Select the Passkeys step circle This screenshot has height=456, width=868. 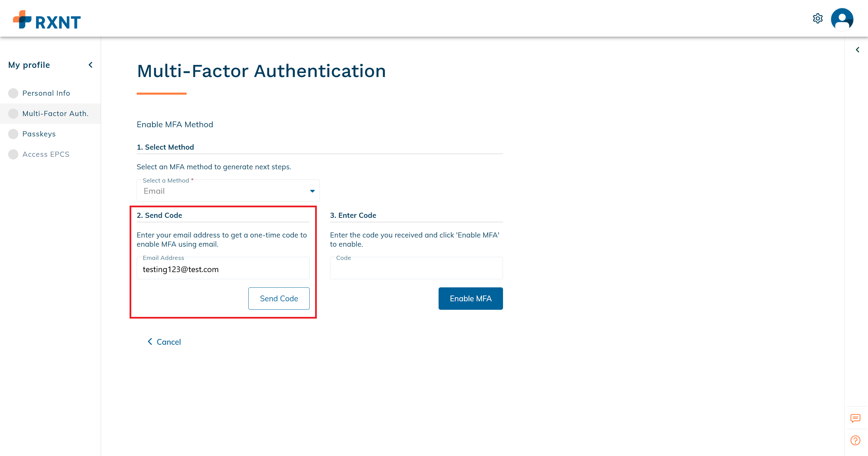coord(13,134)
